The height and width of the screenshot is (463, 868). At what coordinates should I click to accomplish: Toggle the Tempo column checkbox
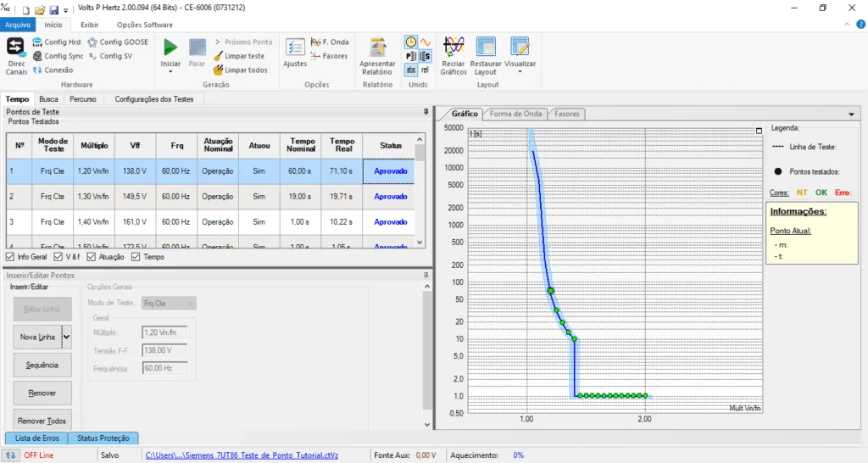click(x=136, y=257)
